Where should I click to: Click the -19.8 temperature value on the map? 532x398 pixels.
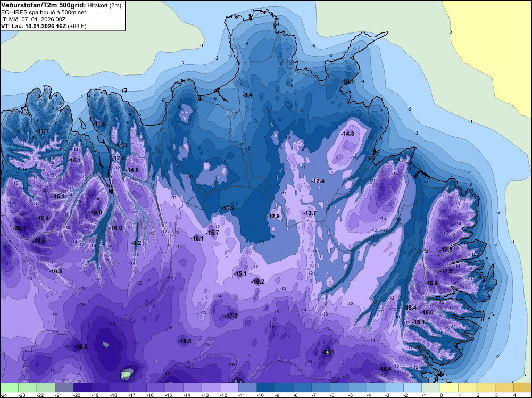tap(81, 346)
